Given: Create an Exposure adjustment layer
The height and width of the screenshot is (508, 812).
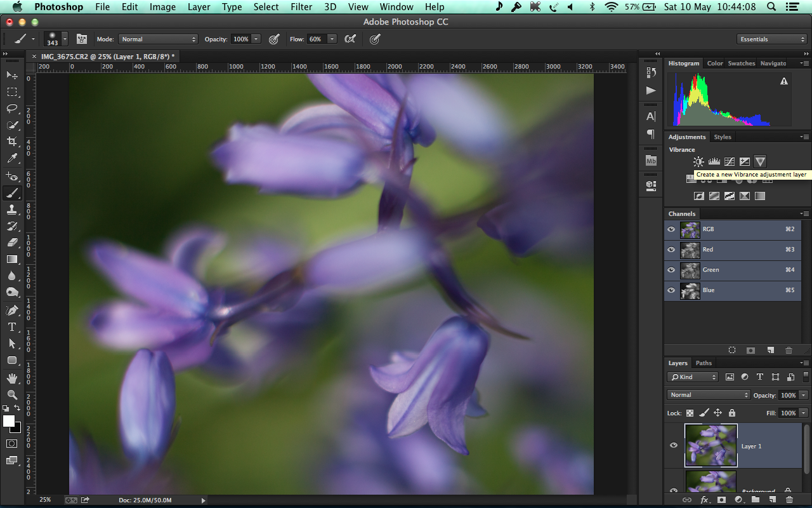Looking at the screenshot, I should 745,162.
